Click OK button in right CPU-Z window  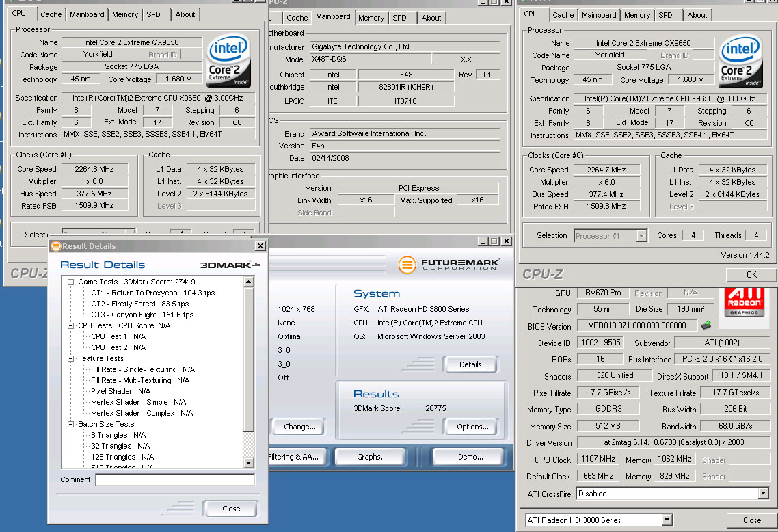click(751, 274)
